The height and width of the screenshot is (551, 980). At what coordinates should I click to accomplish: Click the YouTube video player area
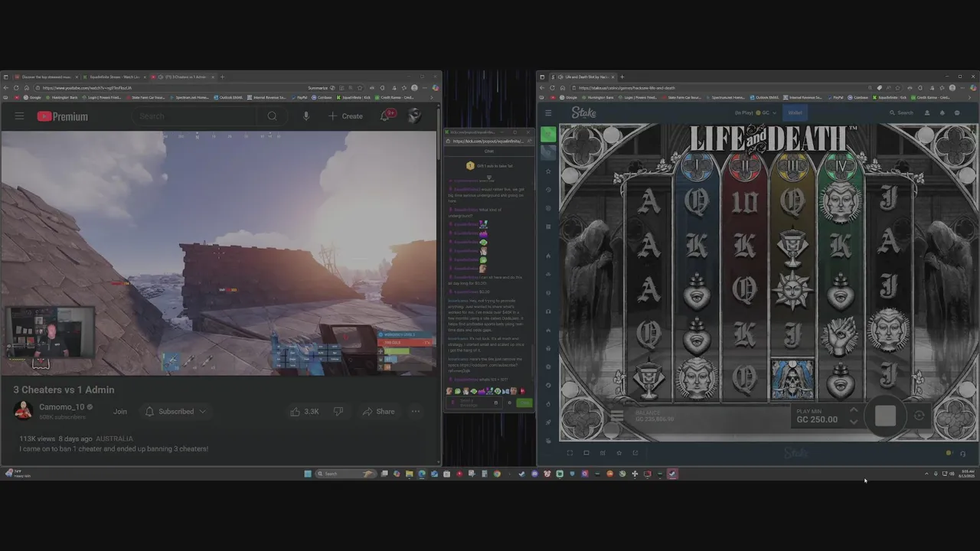point(219,253)
